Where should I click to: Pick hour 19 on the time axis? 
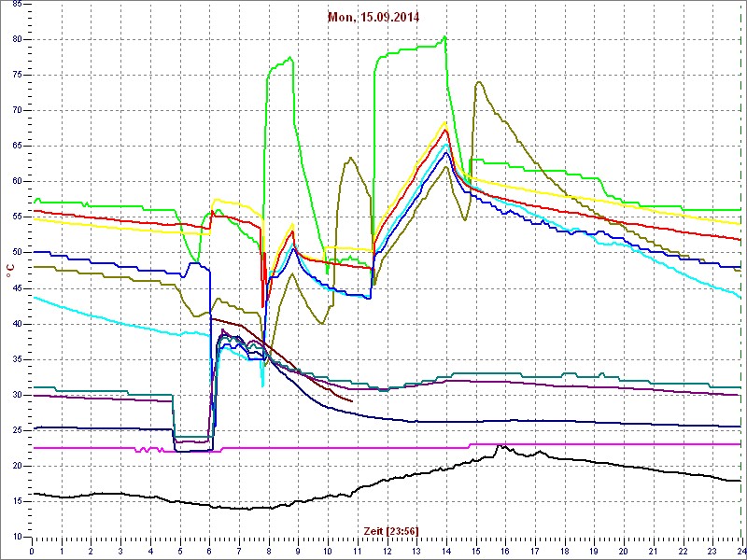tap(594, 551)
